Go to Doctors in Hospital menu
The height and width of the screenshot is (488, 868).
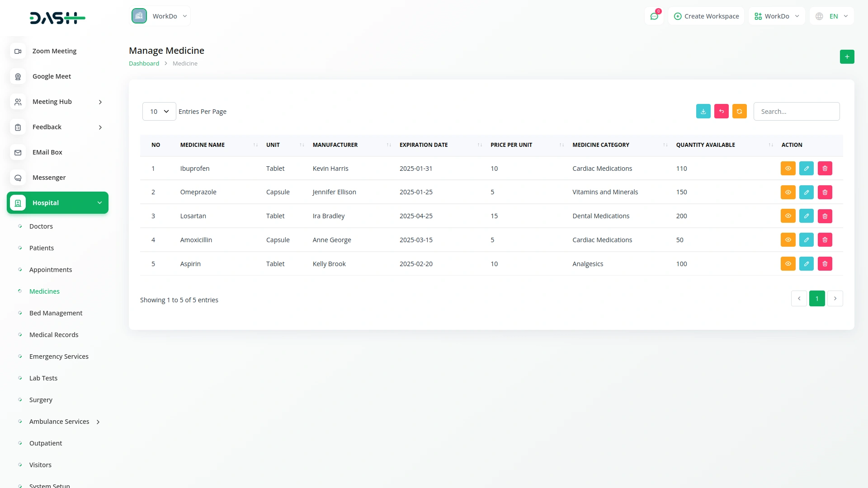(41, 226)
